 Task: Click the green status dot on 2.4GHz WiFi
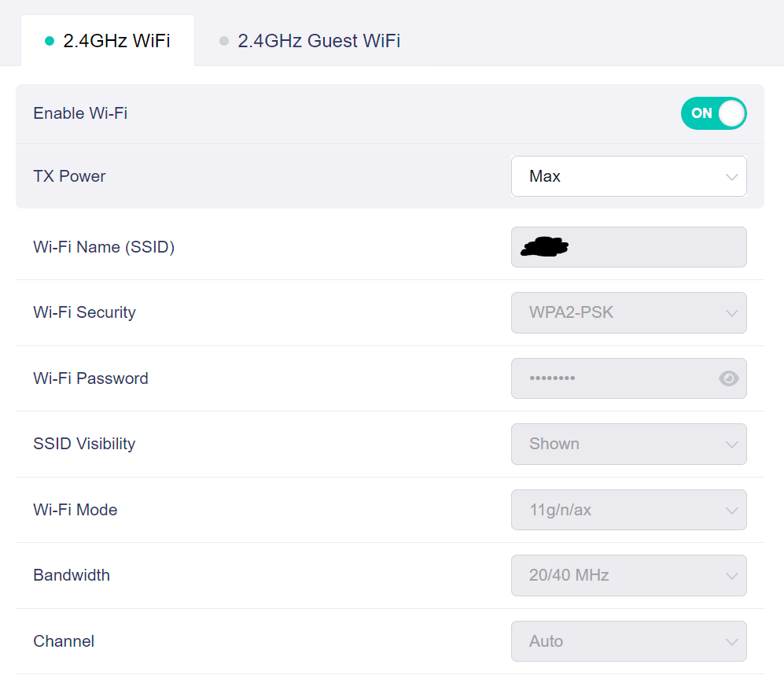[50, 41]
